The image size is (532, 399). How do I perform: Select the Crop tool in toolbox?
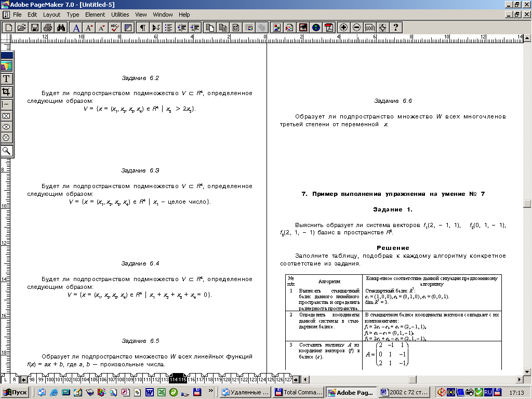point(6,91)
